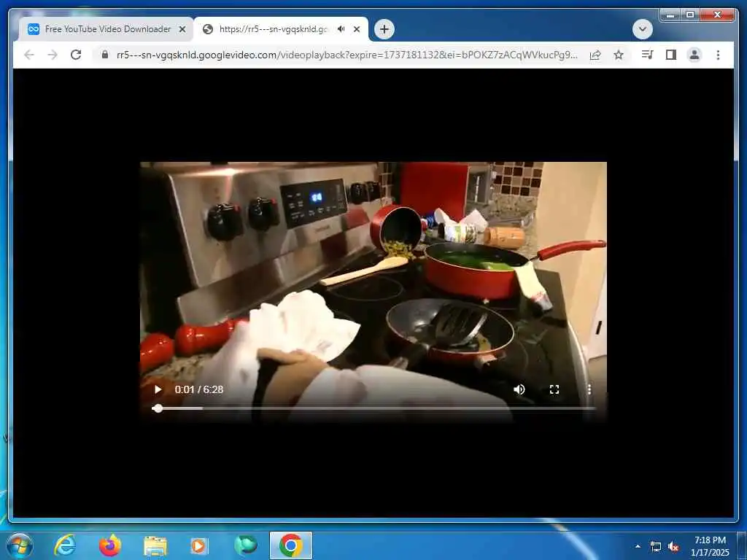Open Chrome profile avatar menu

(694, 55)
